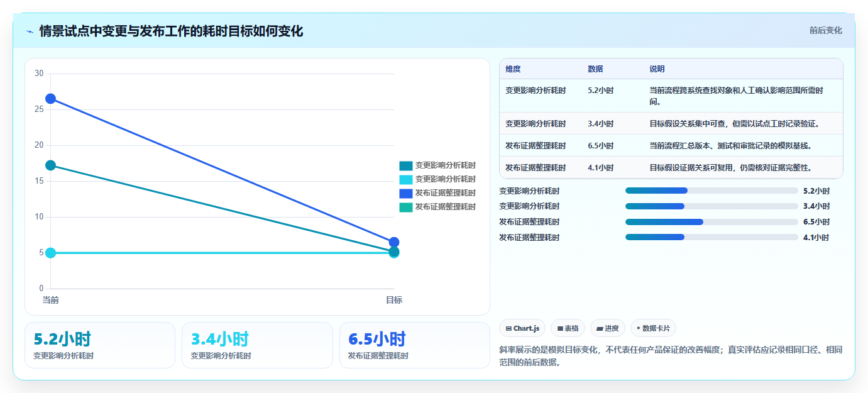Image resolution: width=868 pixels, height=393 pixels.
Task: Open the 3.4小时 data card
Action: point(257,345)
